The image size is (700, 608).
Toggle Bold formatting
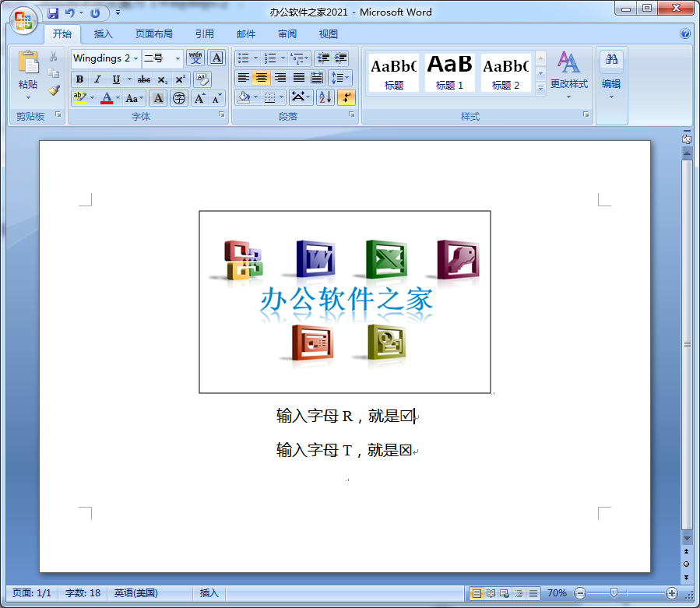click(x=79, y=79)
